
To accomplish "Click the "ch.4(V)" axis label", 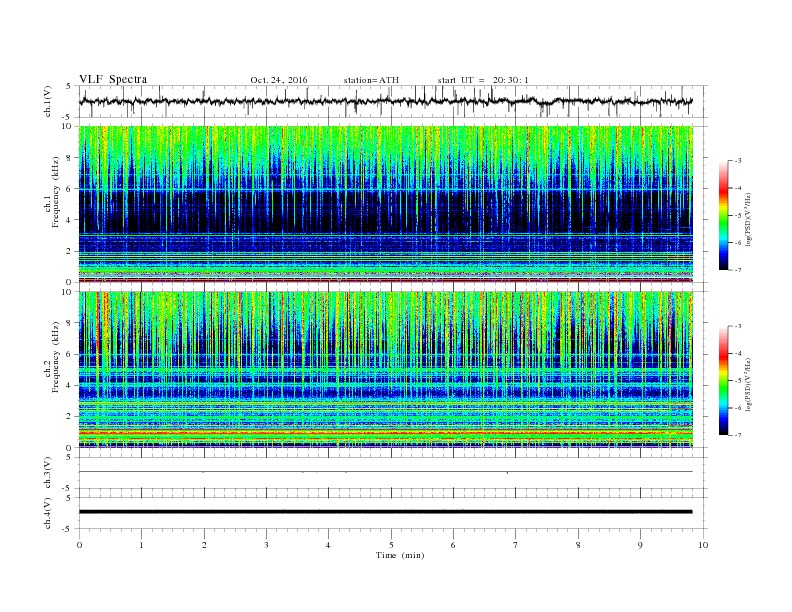I will (x=48, y=513).
